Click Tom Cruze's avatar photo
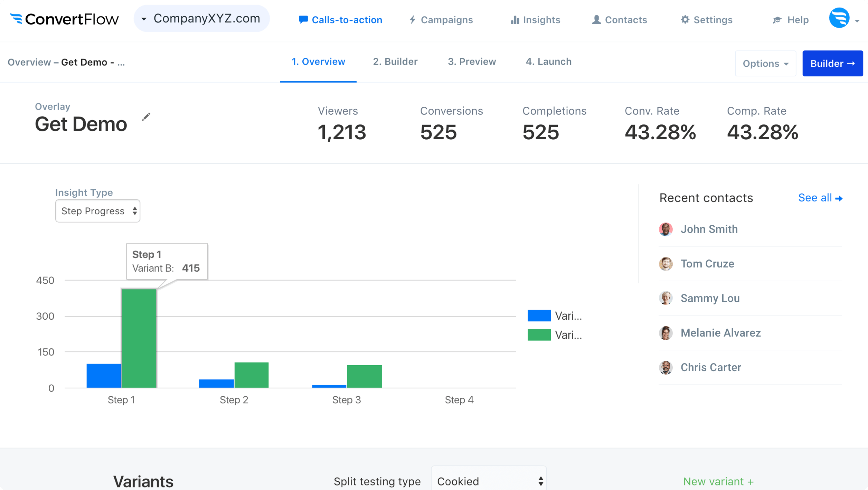This screenshot has width=868, height=490. point(666,264)
